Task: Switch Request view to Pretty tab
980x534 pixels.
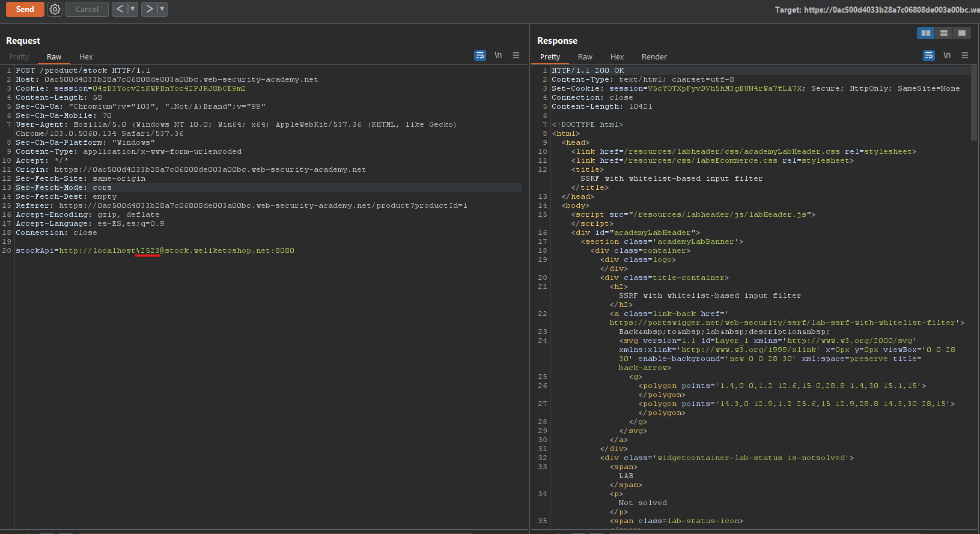Action: [x=19, y=56]
